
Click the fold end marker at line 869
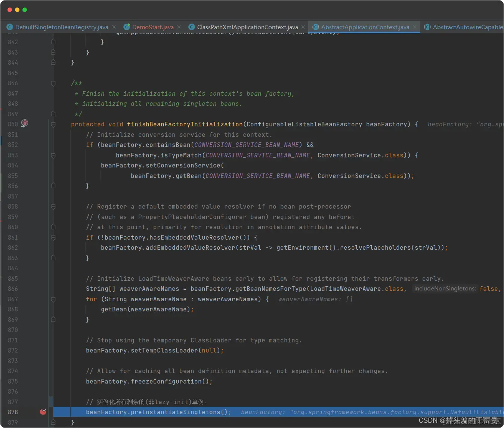(53, 320)
